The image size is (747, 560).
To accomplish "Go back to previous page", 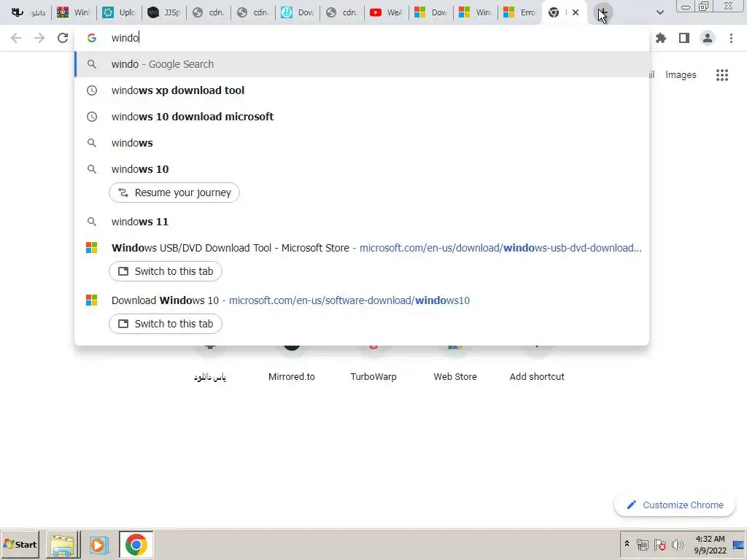I will [16, 38].
